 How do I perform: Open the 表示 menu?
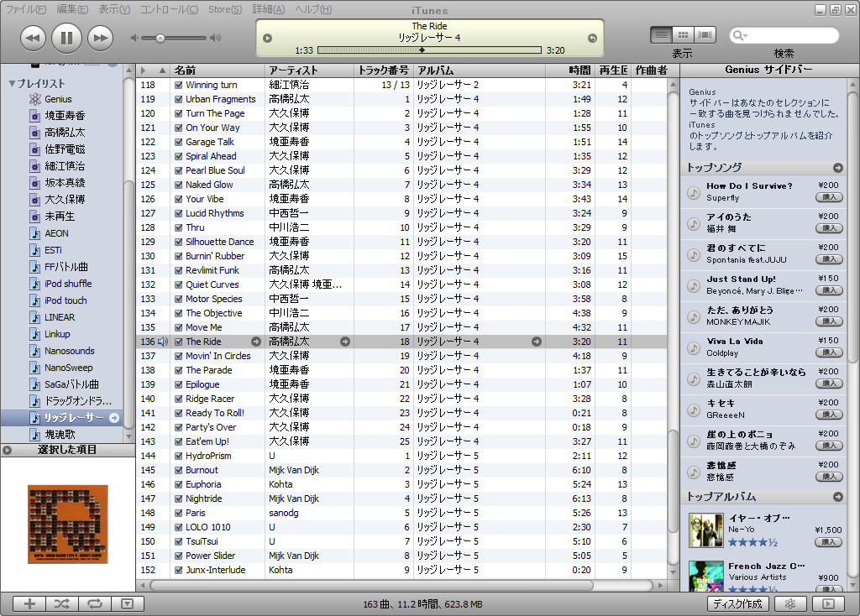coord(114,9)
